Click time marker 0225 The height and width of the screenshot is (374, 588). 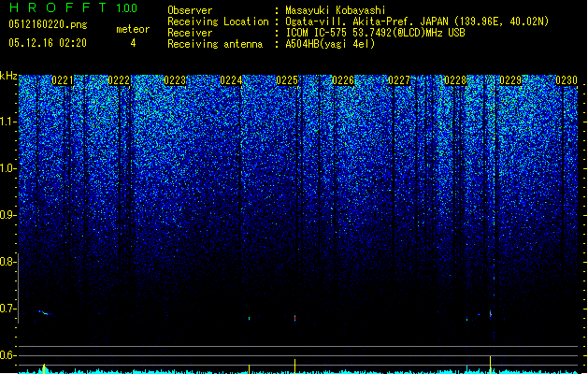[x=287, y=80]
